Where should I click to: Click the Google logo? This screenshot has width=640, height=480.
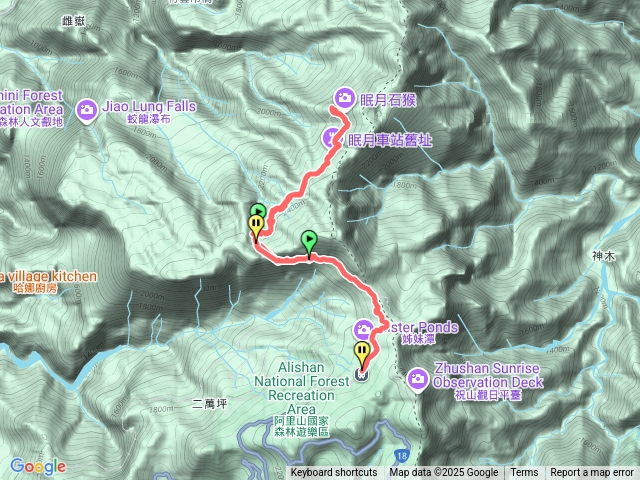[x=38, y=466]
